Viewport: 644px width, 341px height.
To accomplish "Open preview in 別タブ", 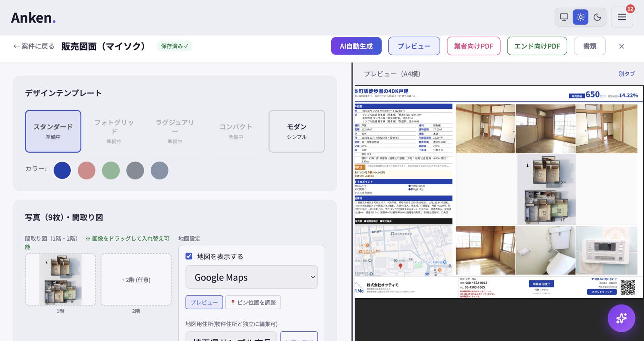I will pyautogui.click(x=627, y=74).
